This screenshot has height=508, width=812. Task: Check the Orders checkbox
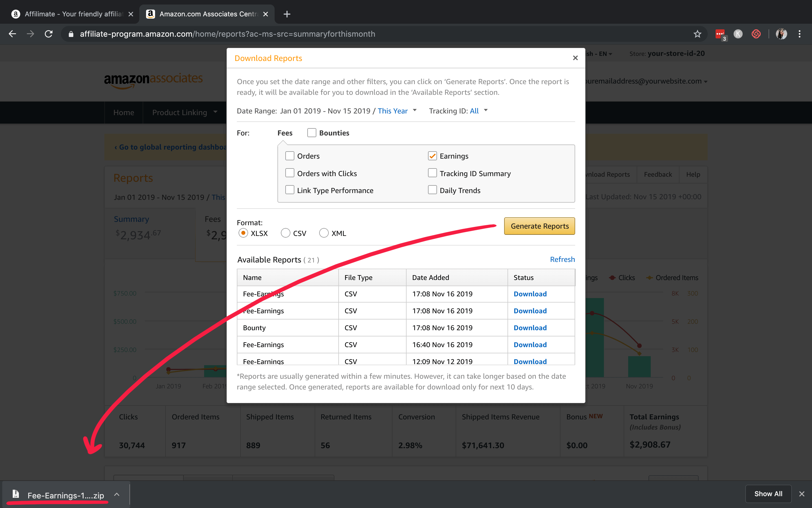pyautogui.click(x=290, y=156)
